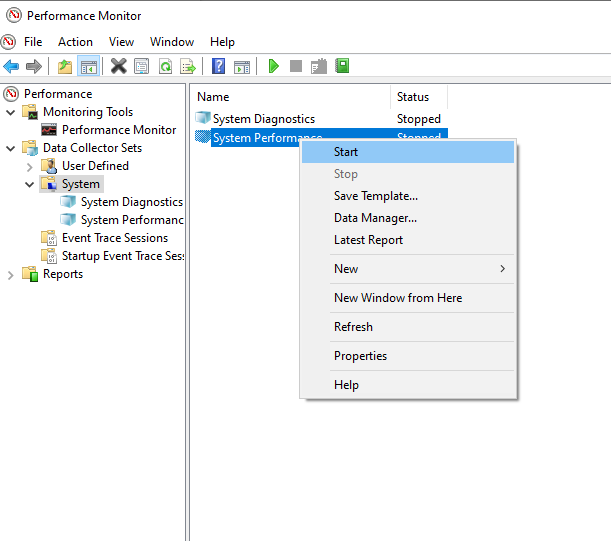Screen dimensions: 611x541
Task: Click the Up one level folder icon
Action: (x=65, y=66)
